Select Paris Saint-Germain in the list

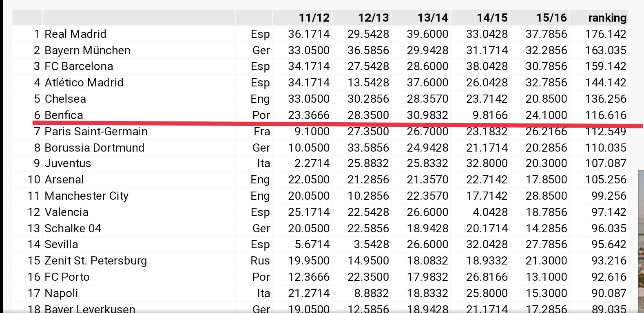pyautogui.click(x=96, y=131)
